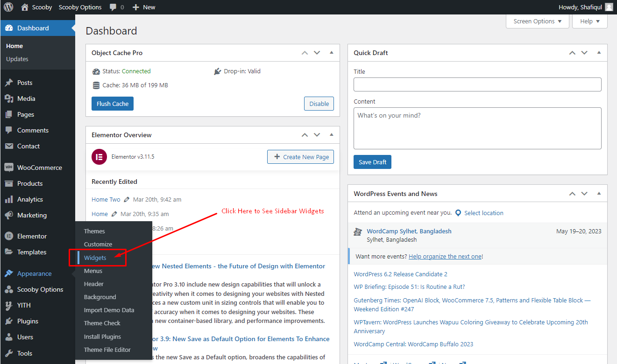The image size is (617, 364).
Task: Open the Screen Options dropdown
Action: [x=538, y=21]
